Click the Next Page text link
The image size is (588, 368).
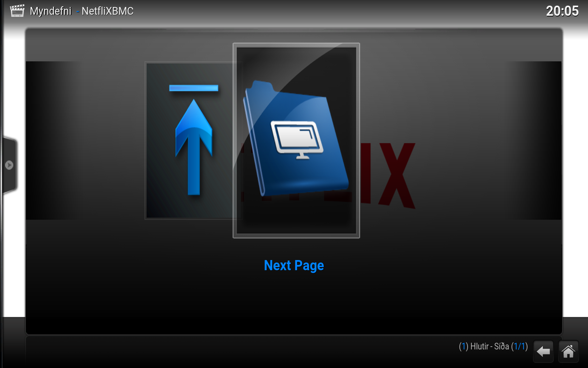(294, 266)
